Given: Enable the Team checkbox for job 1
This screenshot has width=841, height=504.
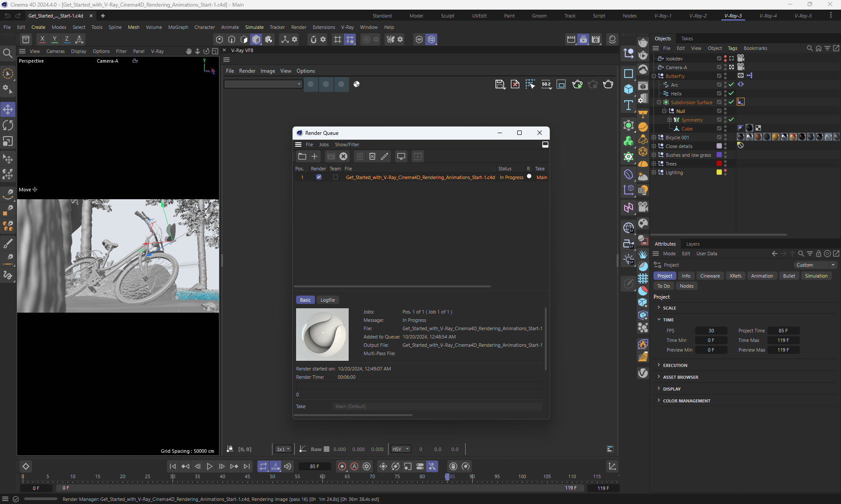Looking at the screenshot, I should 336,177.
